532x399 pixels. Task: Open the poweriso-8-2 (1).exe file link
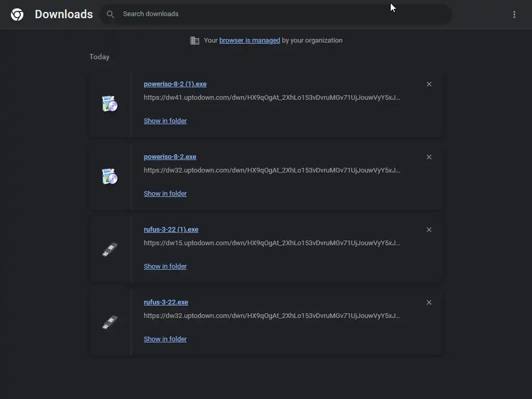click(x=175, y=84)
